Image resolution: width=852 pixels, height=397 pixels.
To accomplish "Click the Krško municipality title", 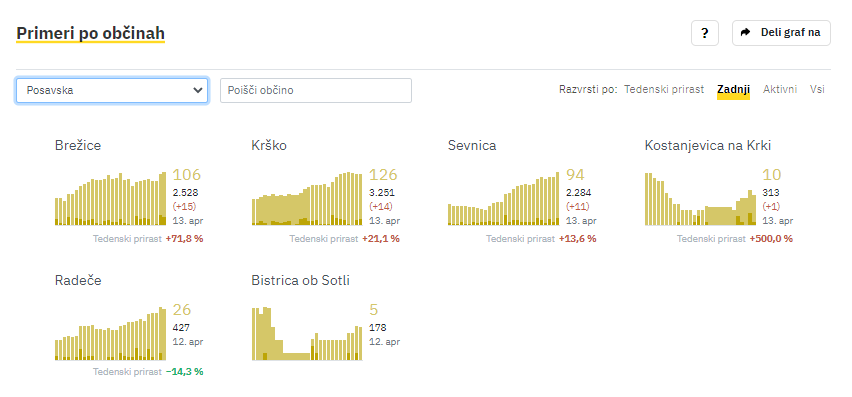I will (269, 146).
